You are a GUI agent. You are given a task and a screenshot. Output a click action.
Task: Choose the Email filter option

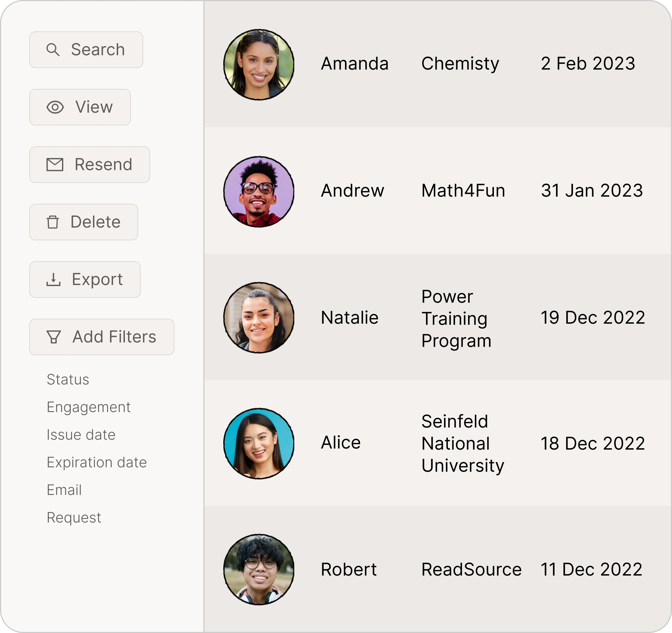point(64,490)
